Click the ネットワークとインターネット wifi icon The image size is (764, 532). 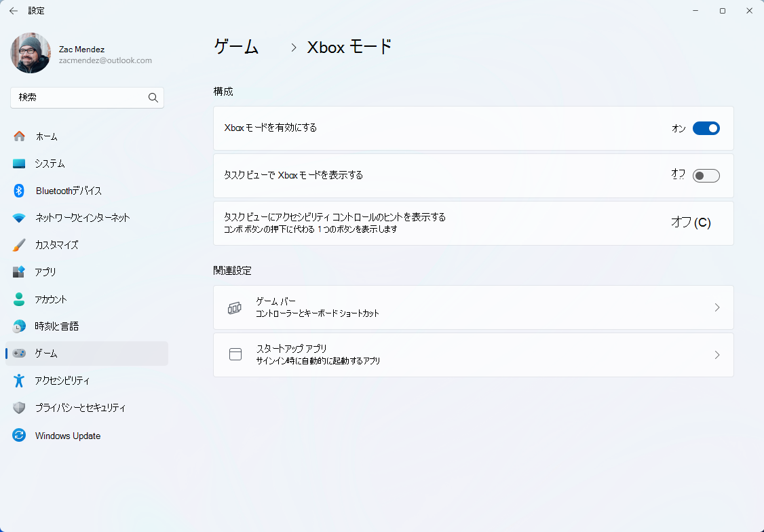point(19,218)
